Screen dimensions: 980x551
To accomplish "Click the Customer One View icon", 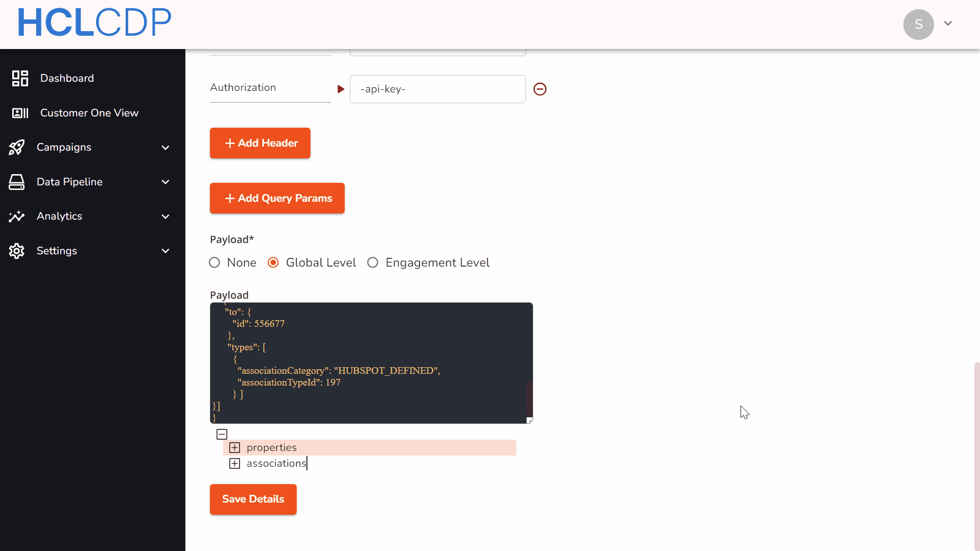I will 20,113.
